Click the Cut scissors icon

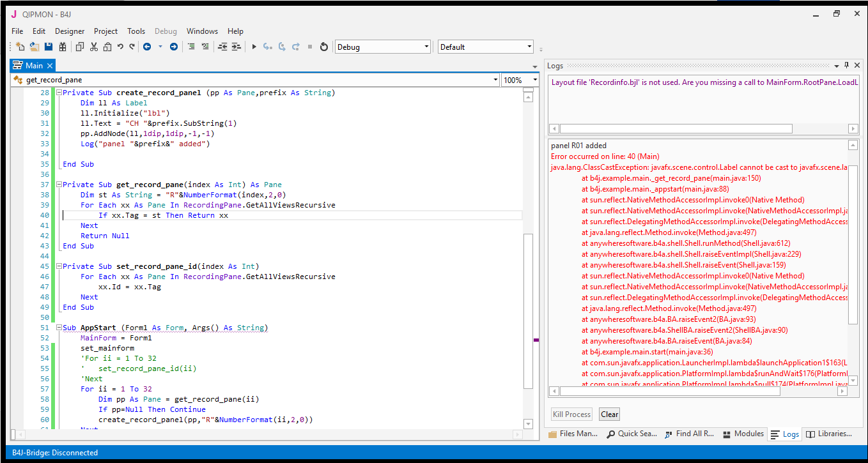click(x=94, y=47)
